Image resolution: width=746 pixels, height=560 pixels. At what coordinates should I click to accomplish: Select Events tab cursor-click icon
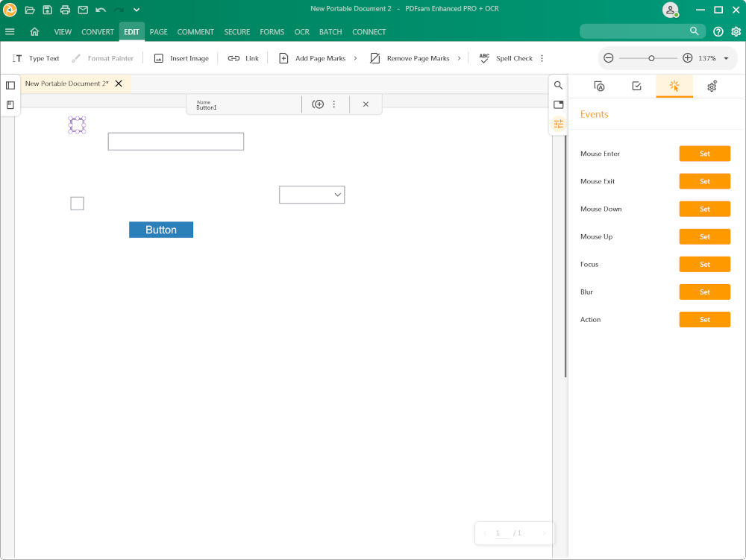point(674,86)
